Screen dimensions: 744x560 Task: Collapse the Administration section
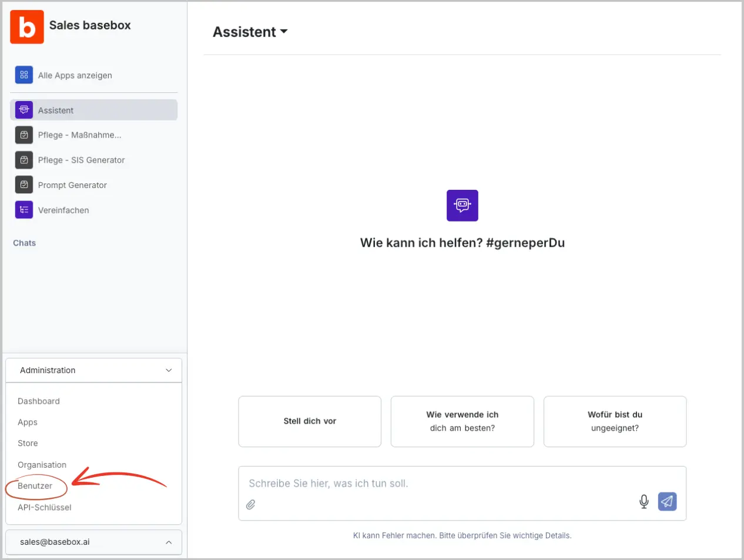[169, 370]
